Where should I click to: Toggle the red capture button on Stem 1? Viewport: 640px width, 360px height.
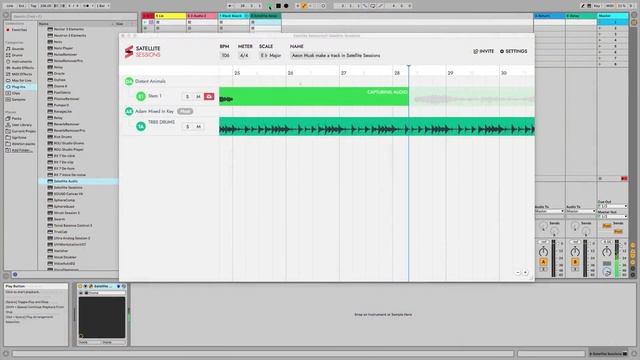209,96
